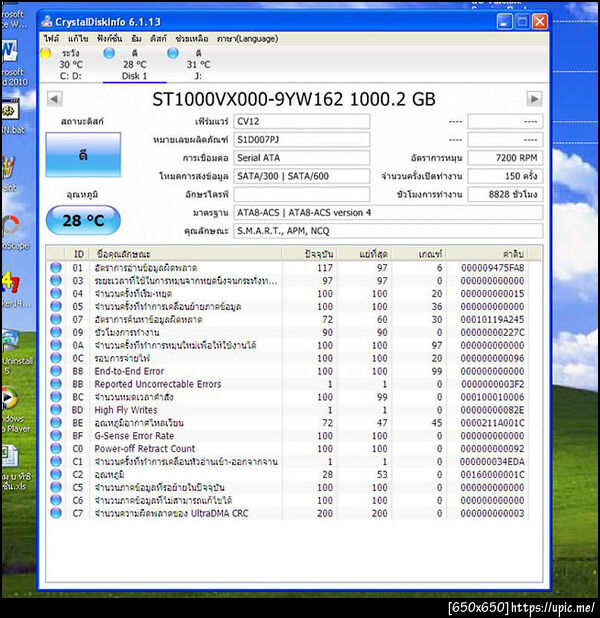Open the Language menu
The width and height of the screenshot is (600, 618).
[x=247, y=39]
